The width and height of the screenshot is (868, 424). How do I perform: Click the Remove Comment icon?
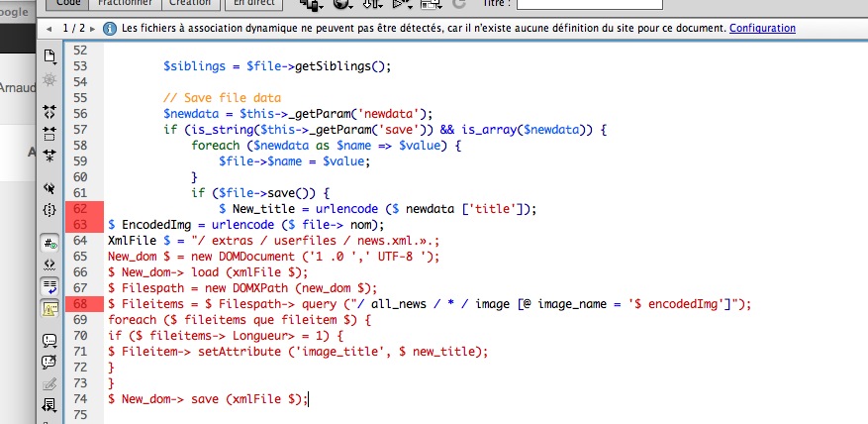49,362
